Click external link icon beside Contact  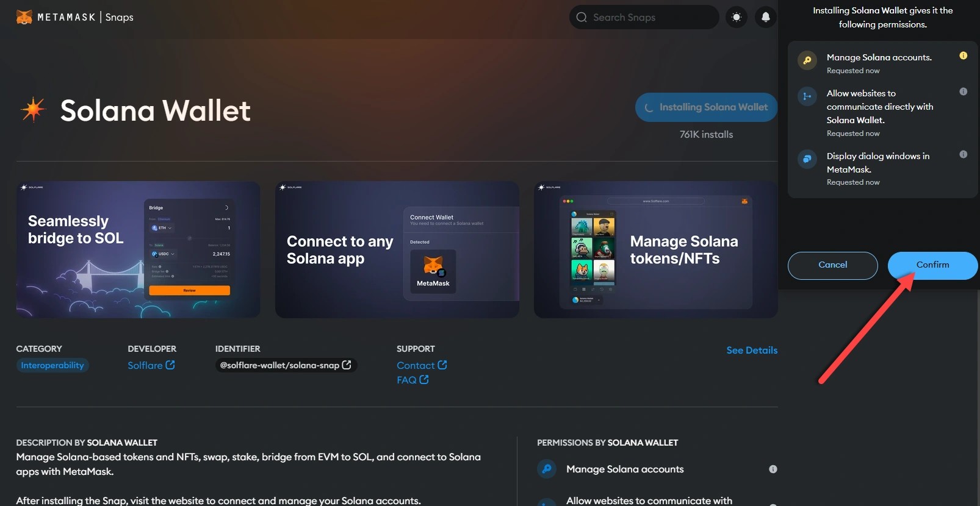442,365
